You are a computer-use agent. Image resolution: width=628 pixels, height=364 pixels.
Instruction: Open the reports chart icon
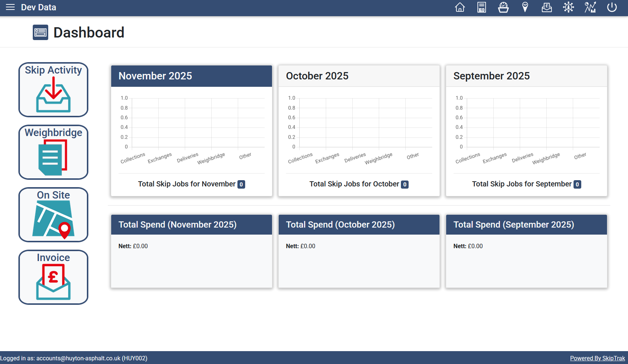tap(590, 7)
